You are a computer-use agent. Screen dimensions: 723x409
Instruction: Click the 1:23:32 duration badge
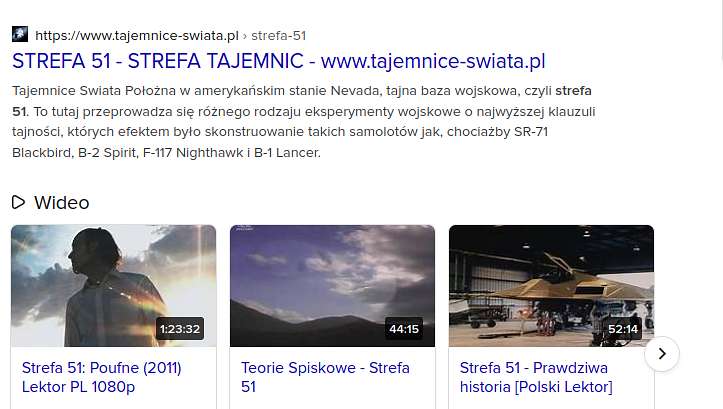pos(180,329)
